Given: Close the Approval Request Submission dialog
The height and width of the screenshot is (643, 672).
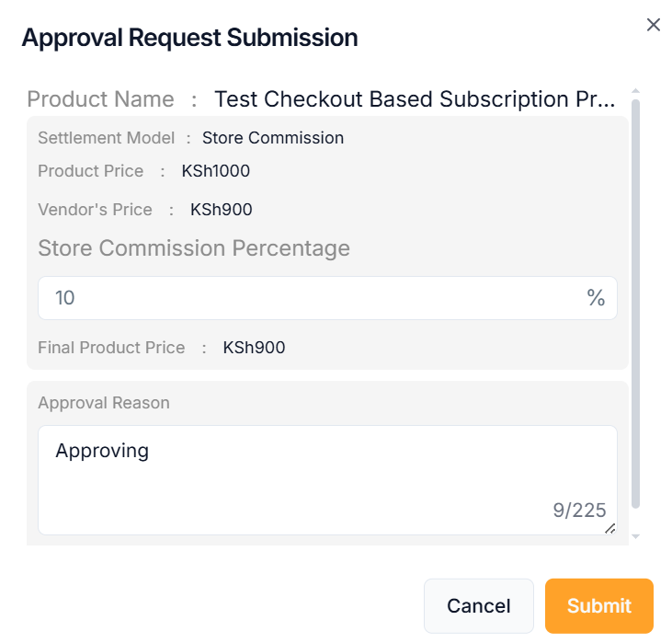Looking at the screenshot, I should [x=654, y=25].
